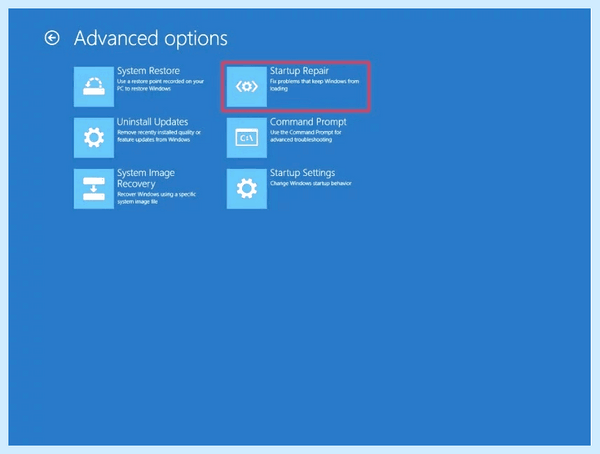The height and width of the screenshot is (454, 600).
Task: Open the Startup Settings gear icon
Action: [247, 189]
